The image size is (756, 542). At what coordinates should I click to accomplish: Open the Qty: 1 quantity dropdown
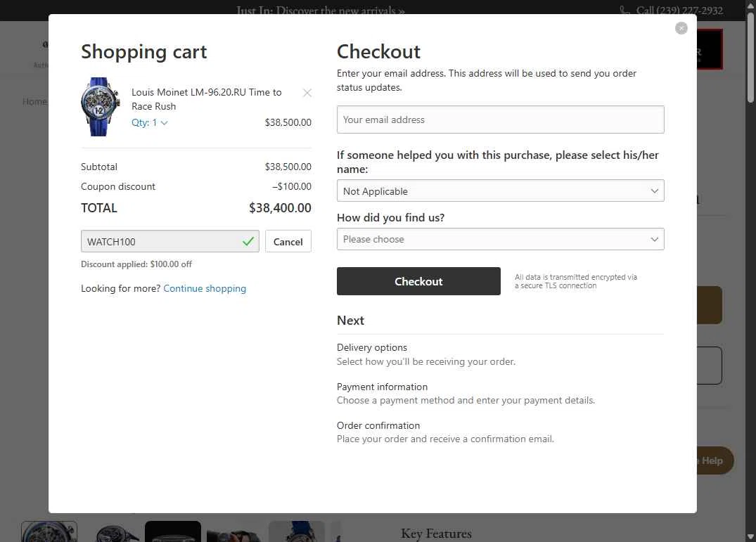(x=150, y=123)
